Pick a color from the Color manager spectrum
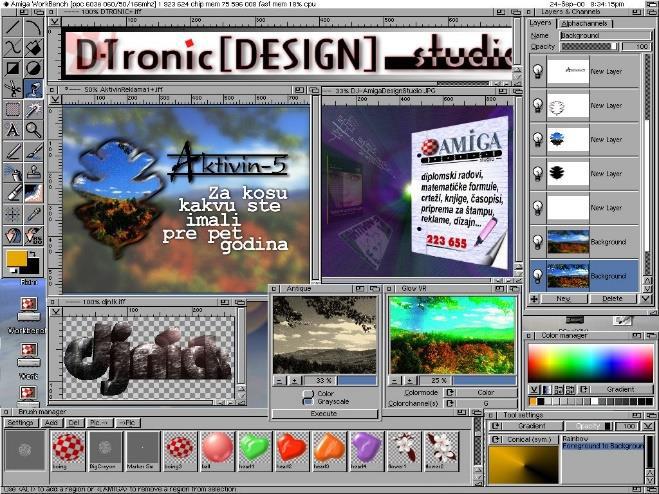The height and width of the screenshot is (494, 659). click(x=590, y=363)
